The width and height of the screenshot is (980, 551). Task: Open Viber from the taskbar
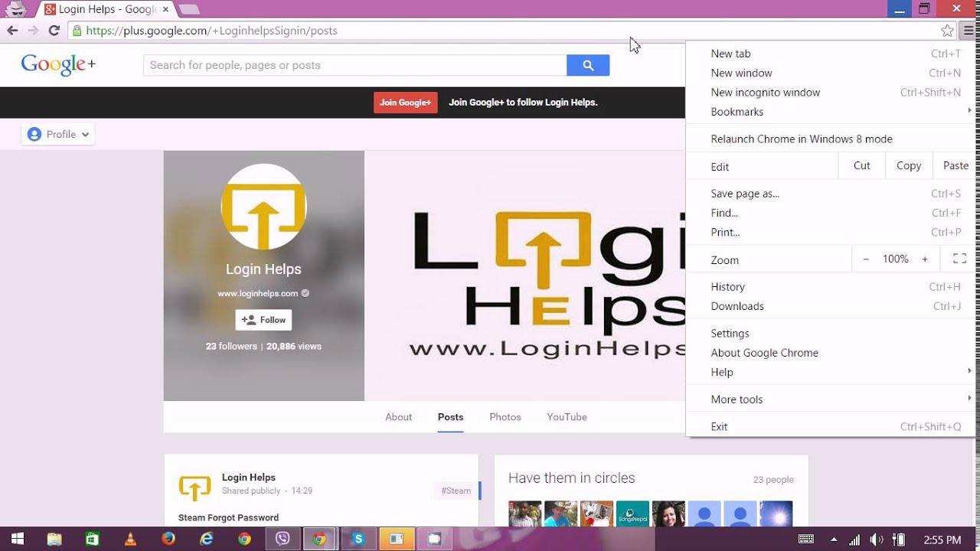click(283, 540)
